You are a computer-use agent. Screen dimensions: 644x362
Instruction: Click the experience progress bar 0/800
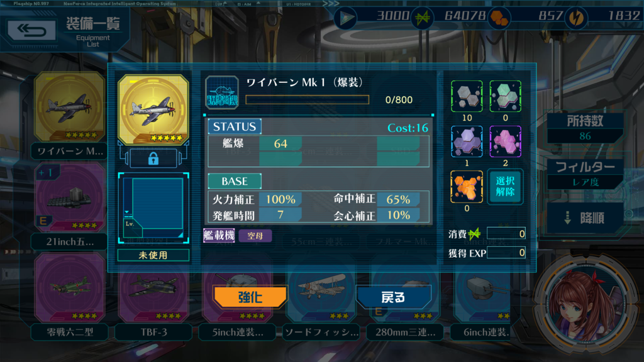pos(307,100)
